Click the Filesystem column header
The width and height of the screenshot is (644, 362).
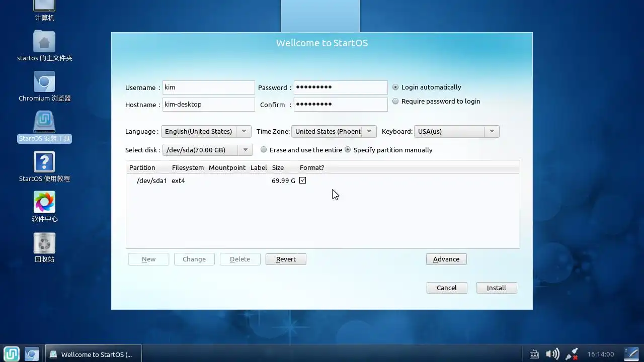[188, 167]
